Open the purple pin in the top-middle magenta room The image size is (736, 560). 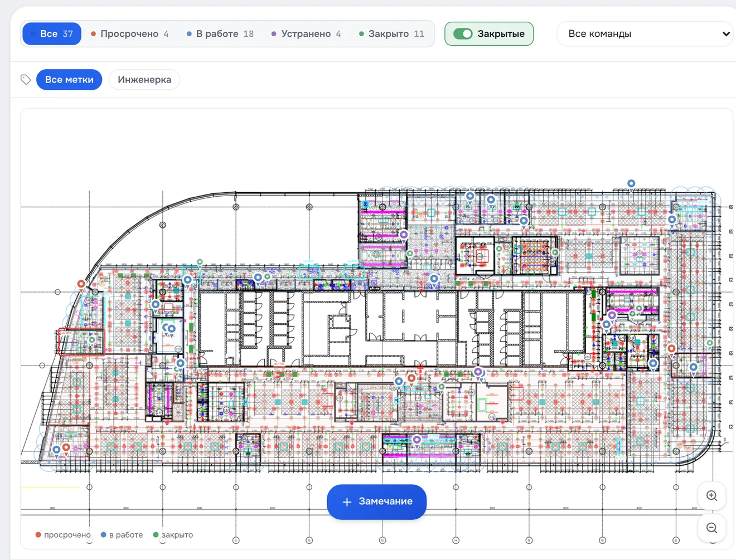coord(404,236)
